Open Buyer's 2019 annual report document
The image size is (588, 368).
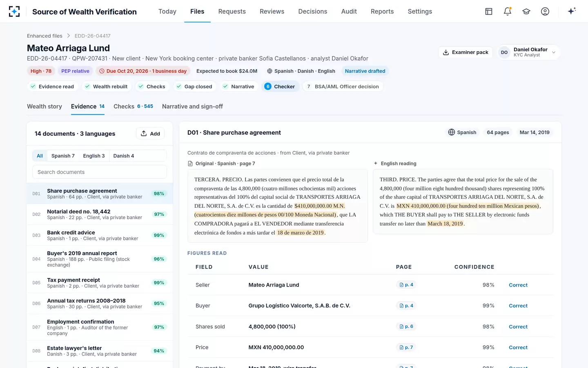pyautogui.click(x=100, y=259)
